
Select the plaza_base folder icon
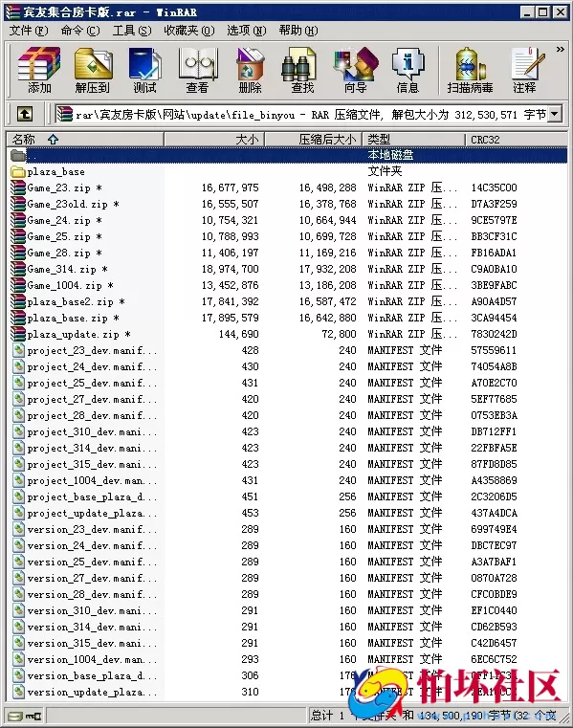point(17,172)
